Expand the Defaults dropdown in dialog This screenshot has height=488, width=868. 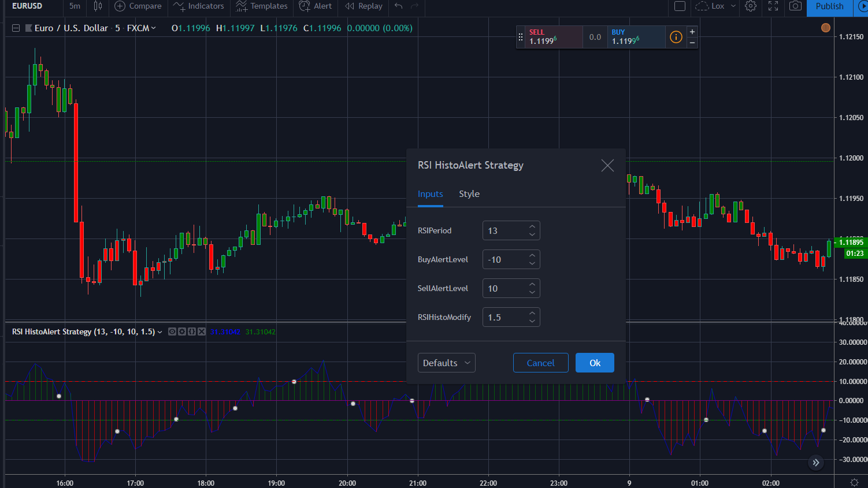[447, 363]
